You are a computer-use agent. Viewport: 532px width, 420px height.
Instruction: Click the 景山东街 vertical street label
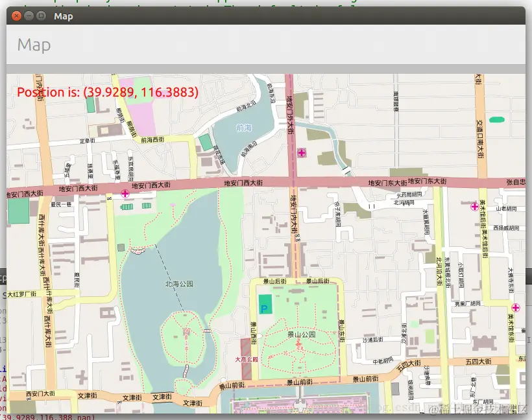tap(342, 331)
